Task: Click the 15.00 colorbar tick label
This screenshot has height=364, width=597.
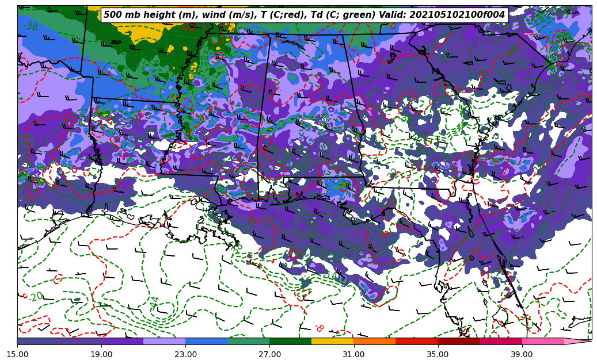Action: pos(17,355)
